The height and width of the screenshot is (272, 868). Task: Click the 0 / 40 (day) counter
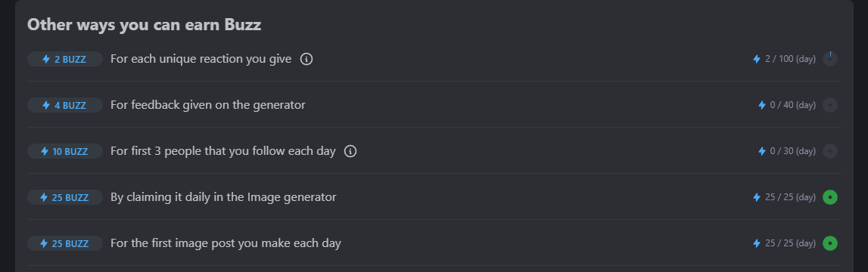[x=793, y=105]
